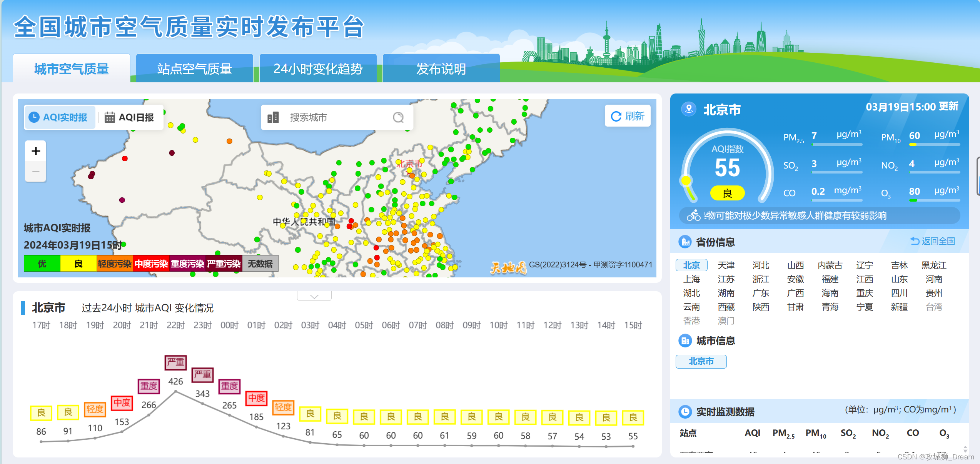Click the 良 AQI level badge
980x464 pixels.
(x=727, y=193)
